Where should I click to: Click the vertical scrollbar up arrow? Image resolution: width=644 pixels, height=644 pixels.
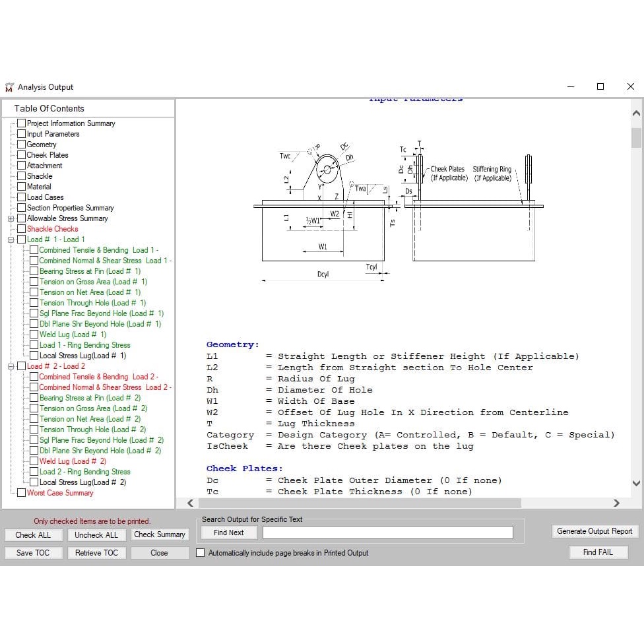636,113
